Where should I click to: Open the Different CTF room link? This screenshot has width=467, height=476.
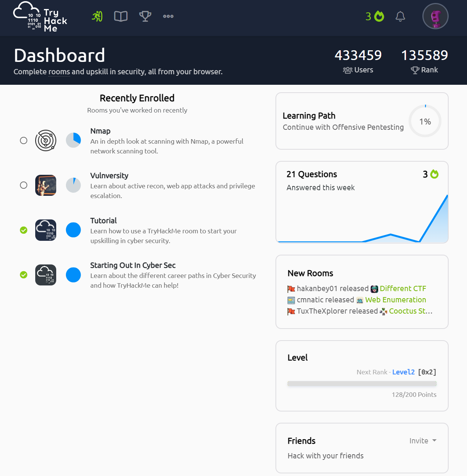coord(403,288)
